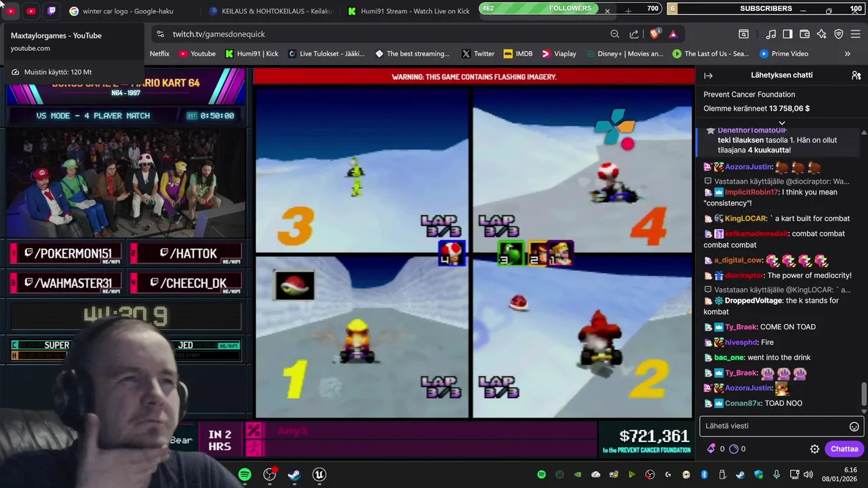This screenshot has width=868, height=488.
Task: Open the Leo AI sparkle icon
Action: 822,34
